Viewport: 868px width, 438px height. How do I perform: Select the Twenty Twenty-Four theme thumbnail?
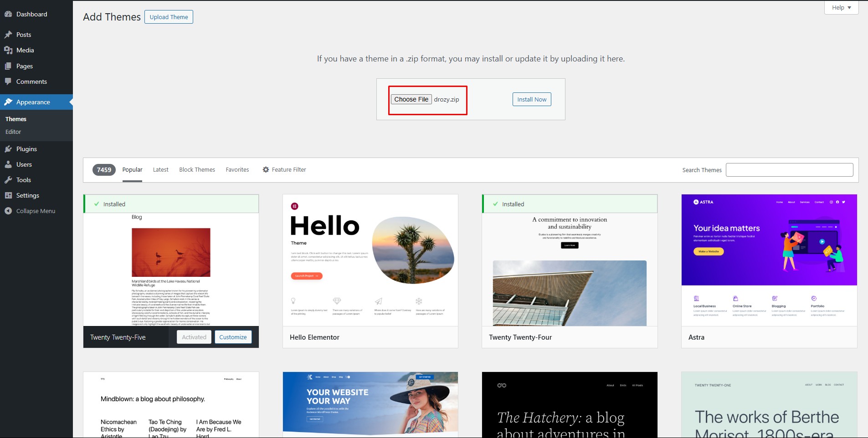click(570, 269)
